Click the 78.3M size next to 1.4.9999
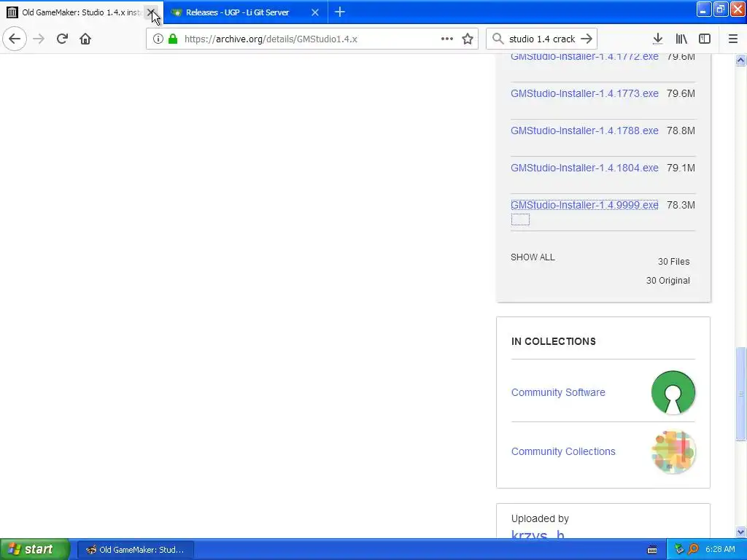Screen dimensions: 747x560 point(681,205)
